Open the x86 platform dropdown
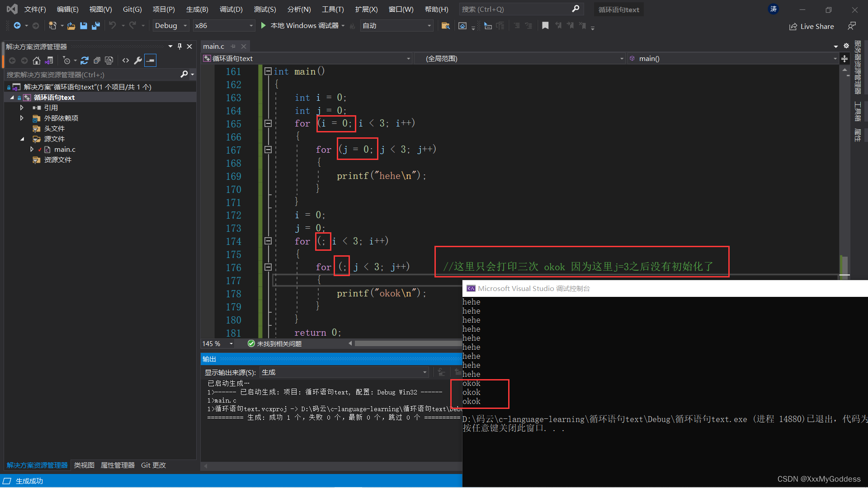This screenshot has width=868, height=488. [224, 26]
